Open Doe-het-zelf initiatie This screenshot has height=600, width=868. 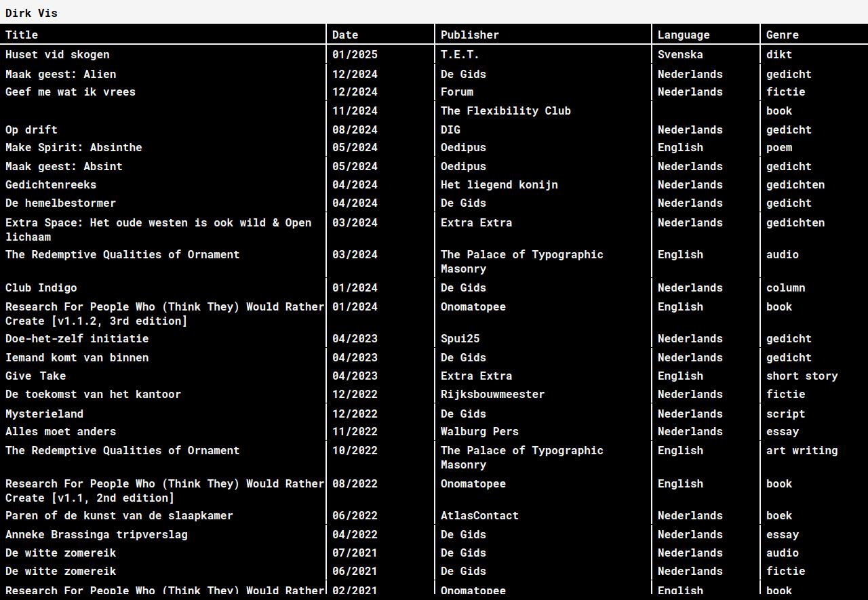[77, 338]
